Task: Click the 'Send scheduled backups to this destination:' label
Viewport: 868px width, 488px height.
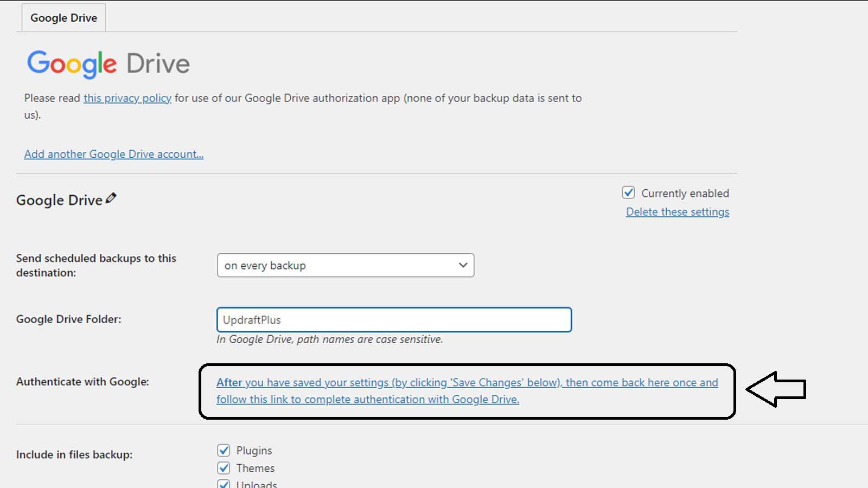Action: [x=96, y=265]
